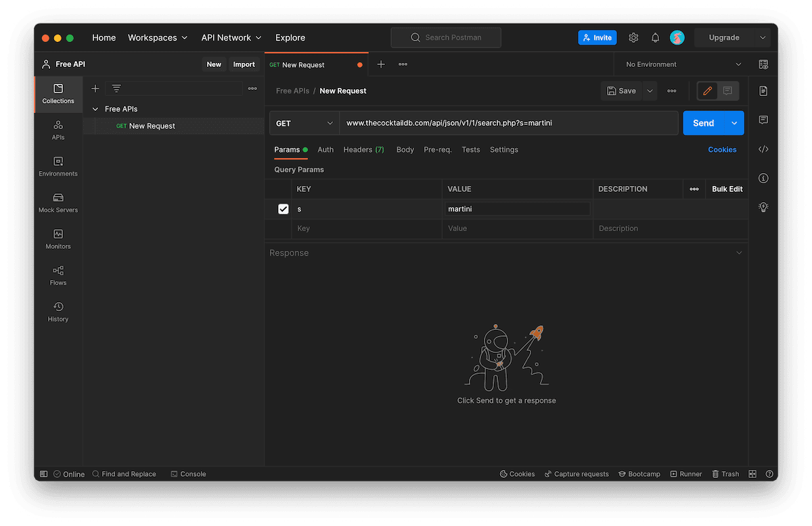The image size is (812, 526).
Task: Open the No Environment selector
Action: 683,64
